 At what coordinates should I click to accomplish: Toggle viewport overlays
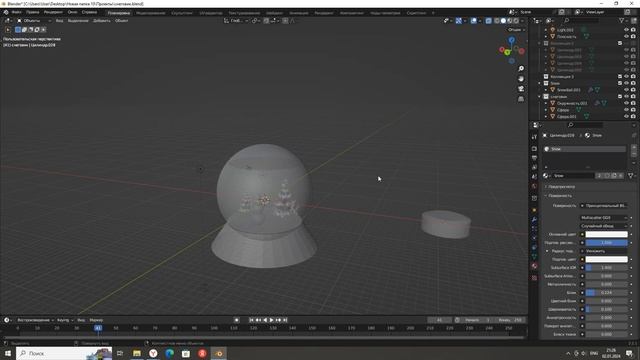(x=473, y=20)
